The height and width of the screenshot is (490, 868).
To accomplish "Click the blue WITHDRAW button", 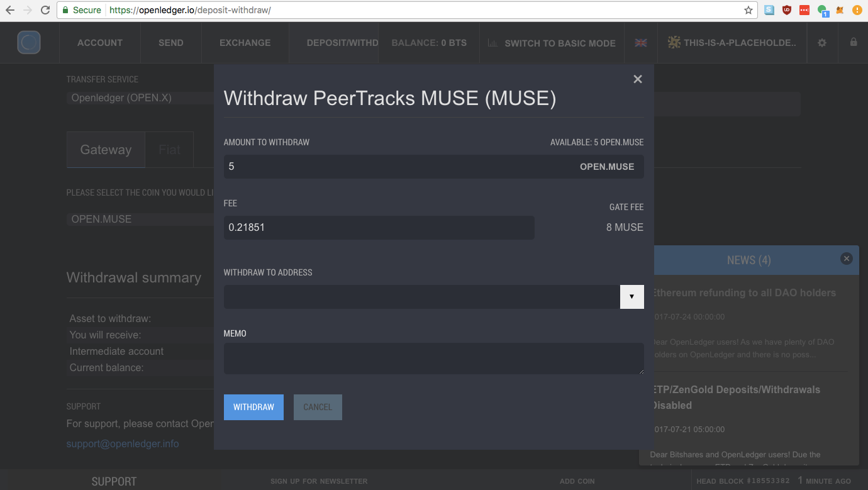I will click(x=253, y=407).
